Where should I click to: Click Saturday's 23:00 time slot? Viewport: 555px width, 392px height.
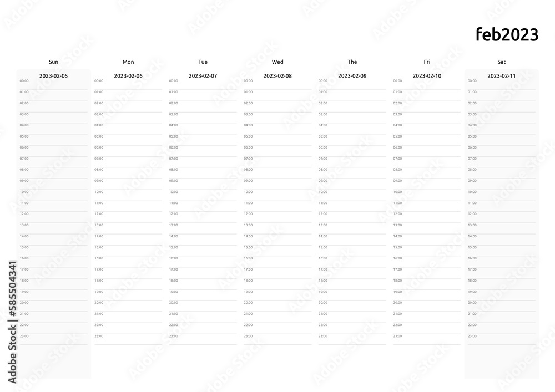pyautogui.click(x=502, y=339)
